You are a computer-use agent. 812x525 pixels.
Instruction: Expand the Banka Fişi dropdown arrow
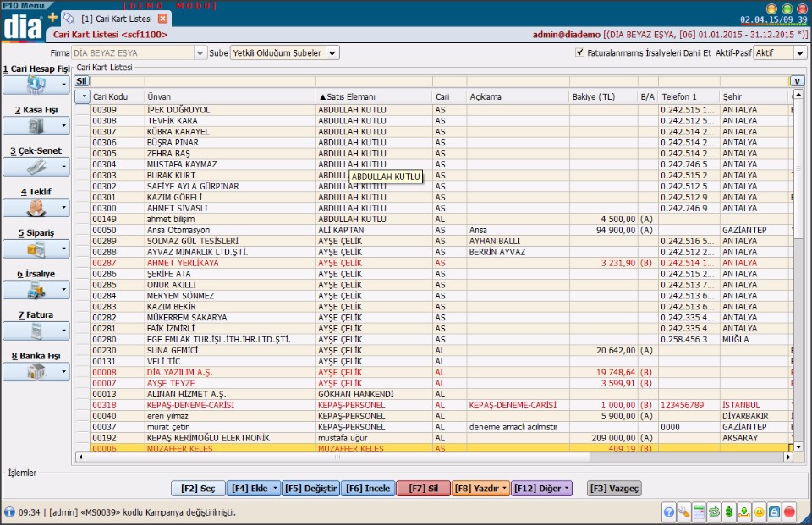pyautogui.click(x=63, y=372)
